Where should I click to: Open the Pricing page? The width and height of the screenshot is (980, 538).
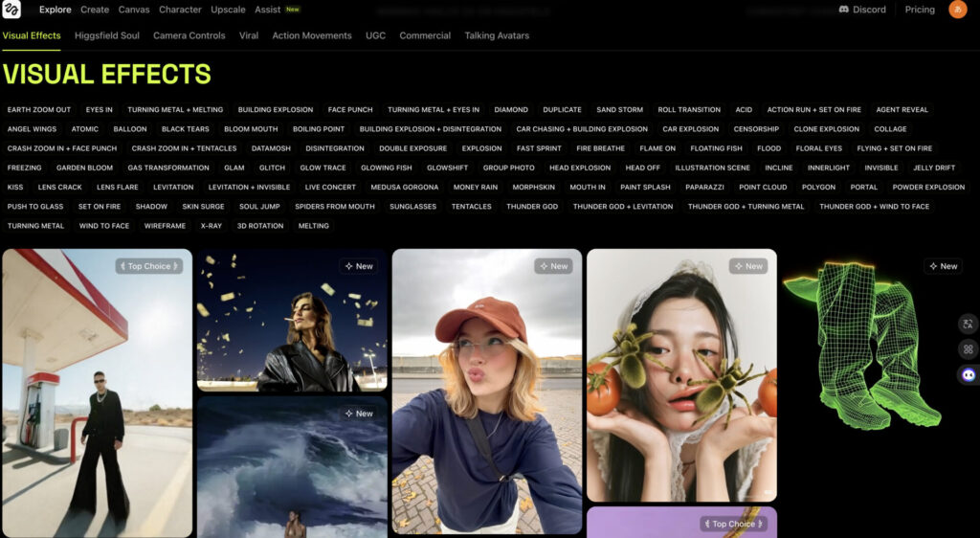[920, 10]
